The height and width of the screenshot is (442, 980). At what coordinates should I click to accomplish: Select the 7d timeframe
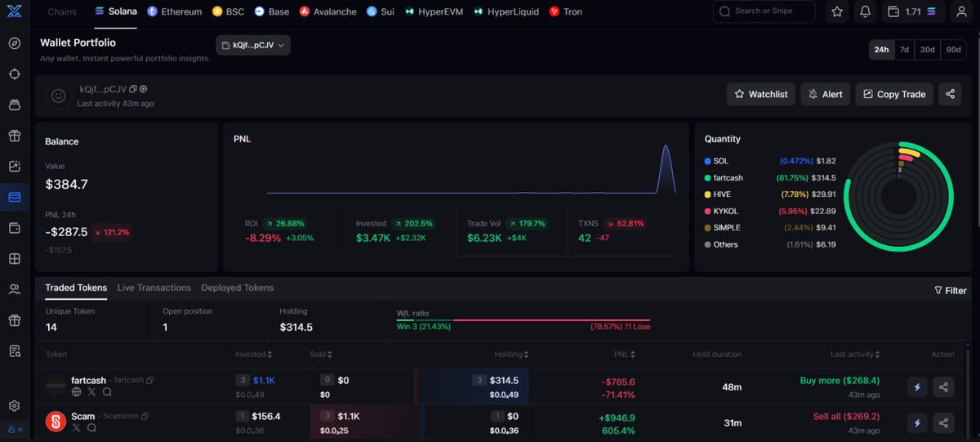(x=904, y=49)
